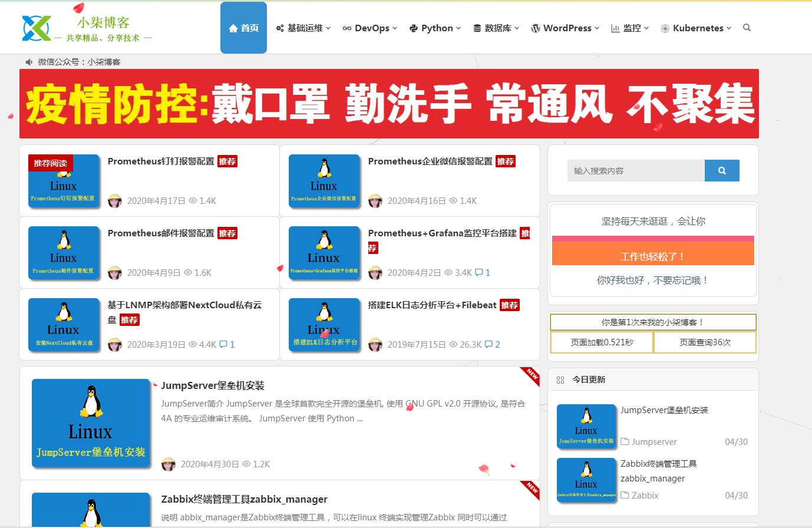Click 2020年4月30日 date on JumpServer post
The image size is (812, 528).
(210, 464)
